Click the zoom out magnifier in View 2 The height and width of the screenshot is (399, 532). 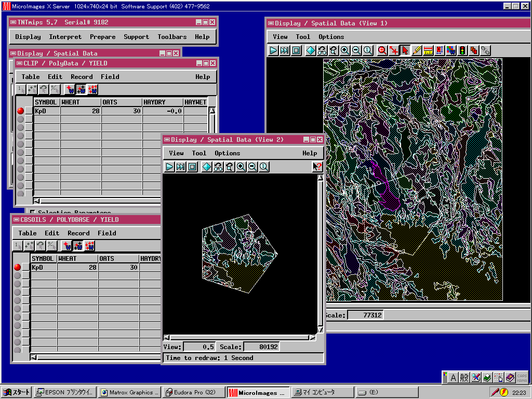252,167
